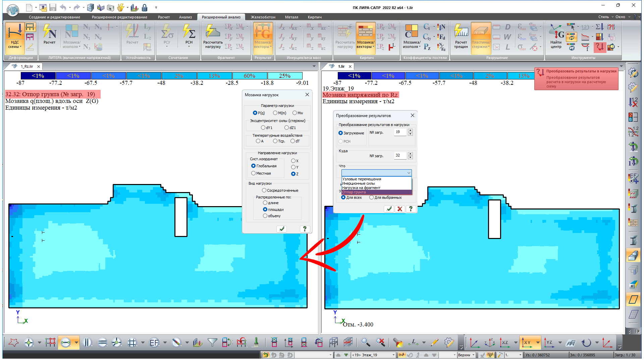
Task: Switch to the Расчет ribbon tab
Action: [x=164, y=17]
